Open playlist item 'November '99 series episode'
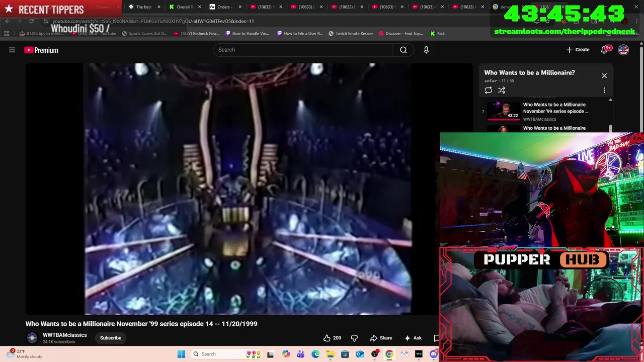Screen dimensions: 644x362 555,108
